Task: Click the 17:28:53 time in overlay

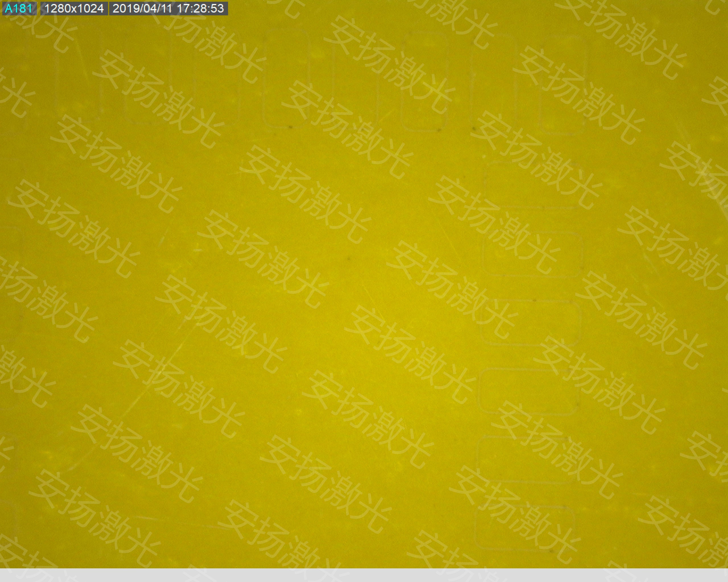Action: pos(200,9)
